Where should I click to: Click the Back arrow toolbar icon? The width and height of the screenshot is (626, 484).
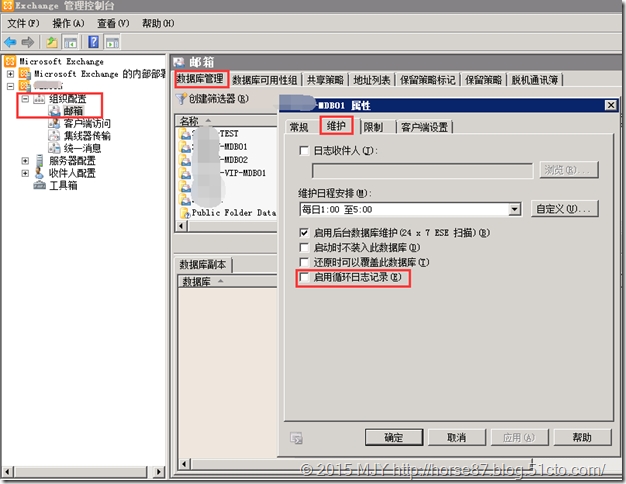coord(10,42)
